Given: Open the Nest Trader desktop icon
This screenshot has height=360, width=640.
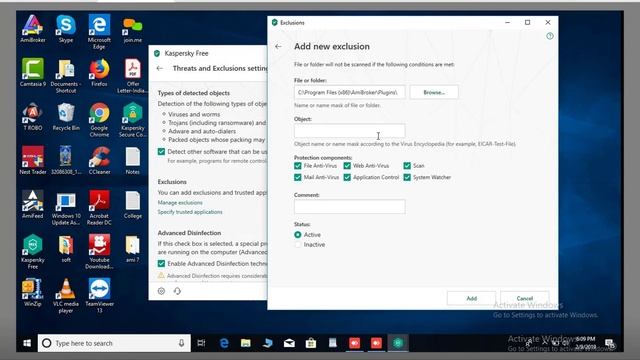Looking at the screenshot, I should tap(33, 160).
